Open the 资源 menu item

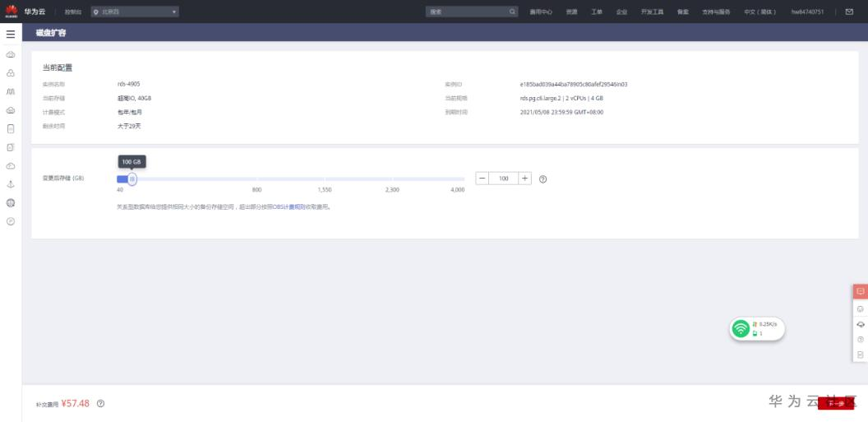[571, 12]
